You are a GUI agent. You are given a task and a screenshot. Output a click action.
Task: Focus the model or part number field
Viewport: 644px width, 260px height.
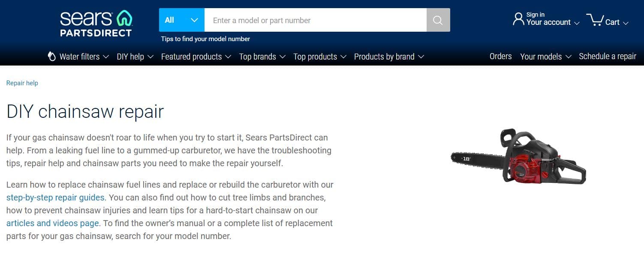[x=316, y=20]
